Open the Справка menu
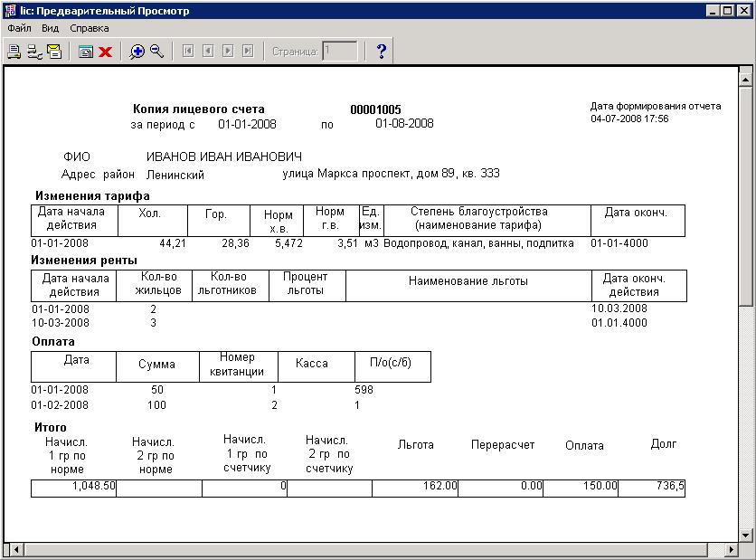This screenshot has height=560, width=756. coord(89,28)
